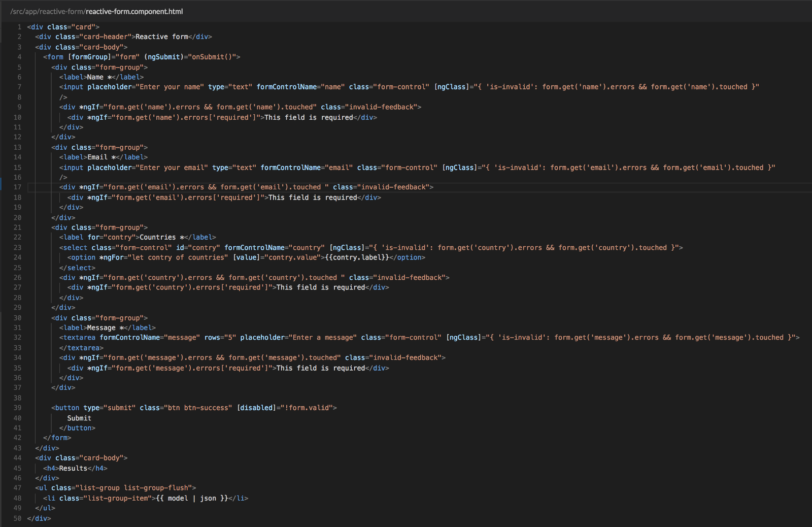Click the 'Reactive form' header text on line 2
Screen dimensions: 812x527
click(x=161, y=37)
